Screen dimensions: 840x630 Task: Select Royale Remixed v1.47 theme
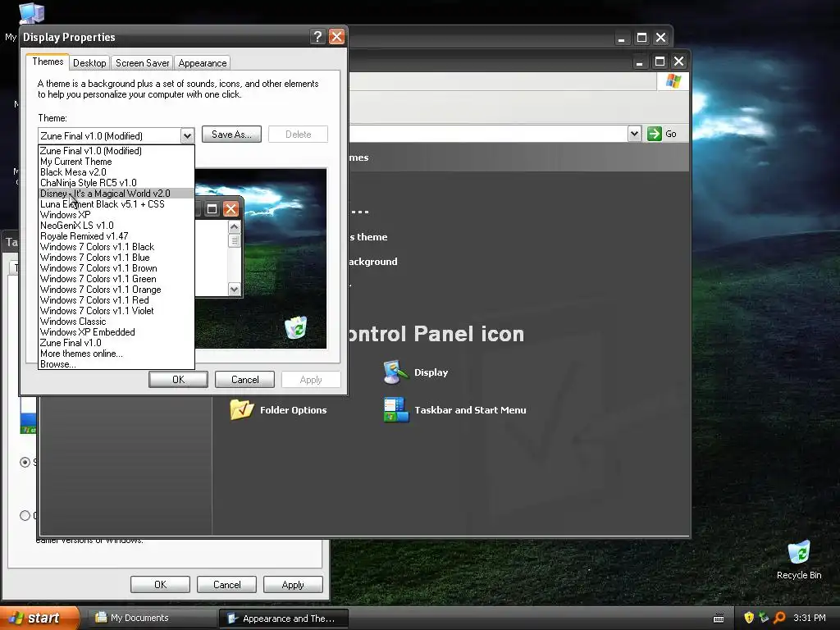(x=116, y=236)
